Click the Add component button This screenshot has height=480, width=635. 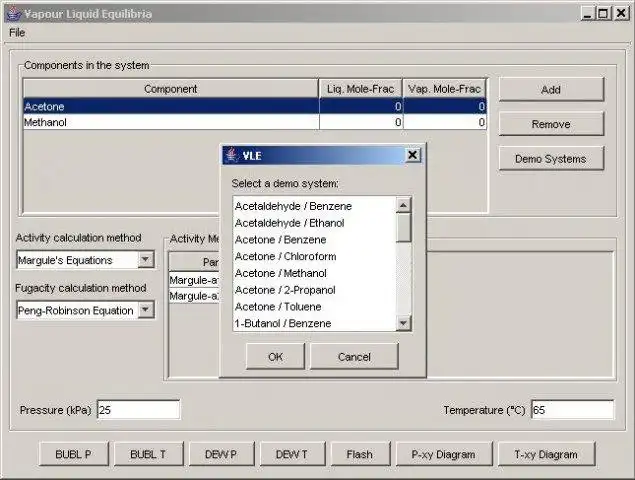pos(551,90)
